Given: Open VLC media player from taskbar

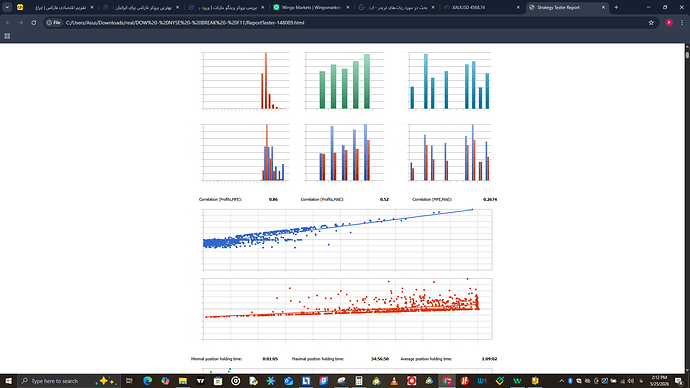Looking at the screenshot, I should (394, 381).
